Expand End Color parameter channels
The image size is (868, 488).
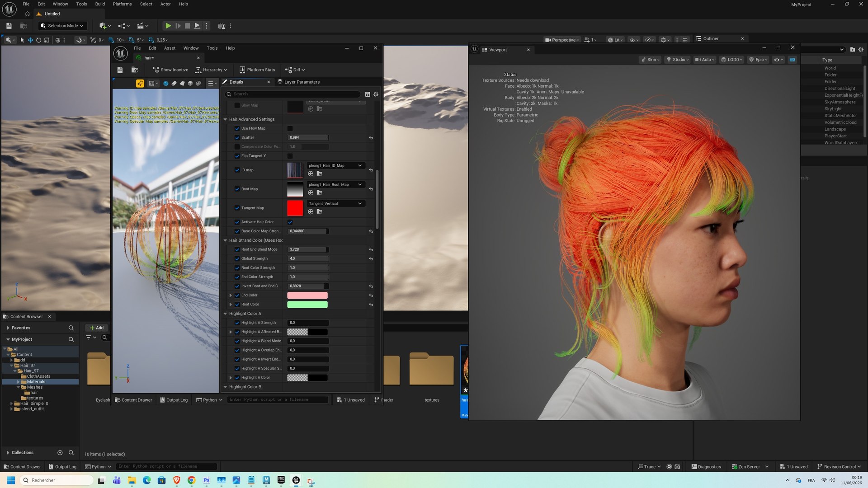231,295
